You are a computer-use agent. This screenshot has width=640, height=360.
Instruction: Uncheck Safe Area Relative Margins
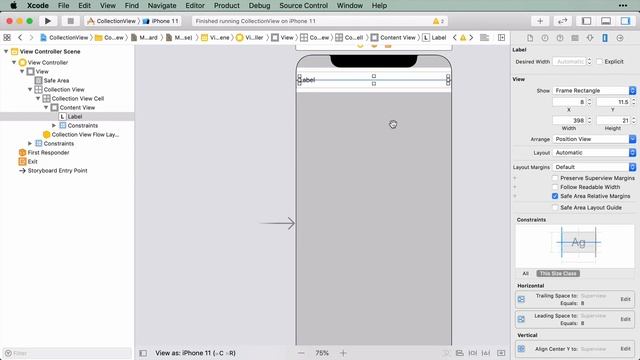(555, 196)
